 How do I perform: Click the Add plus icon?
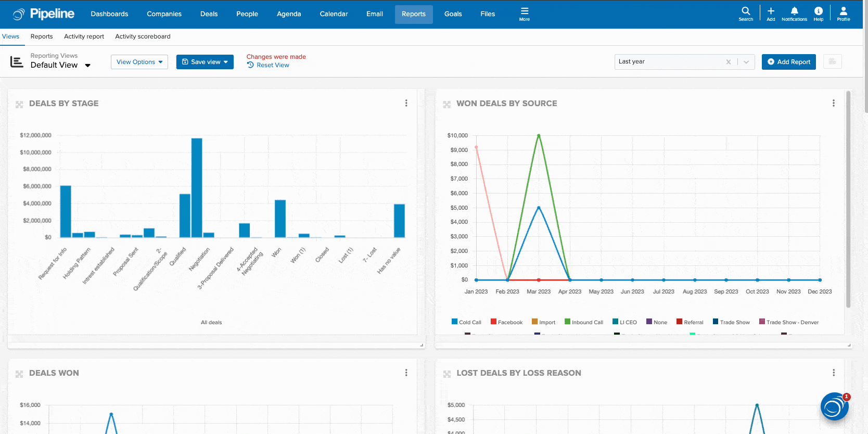[771, 14]
